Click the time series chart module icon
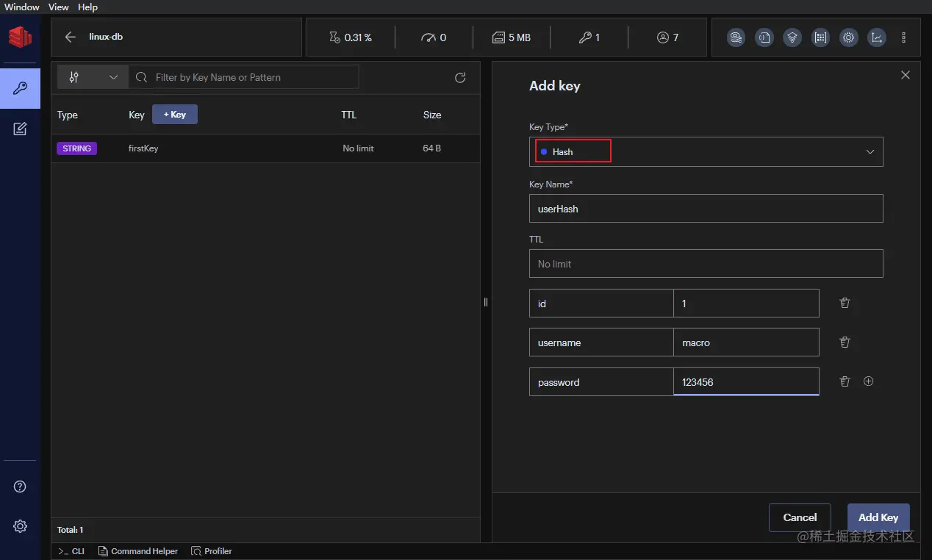932x560 pixels. tap(877, 37)
